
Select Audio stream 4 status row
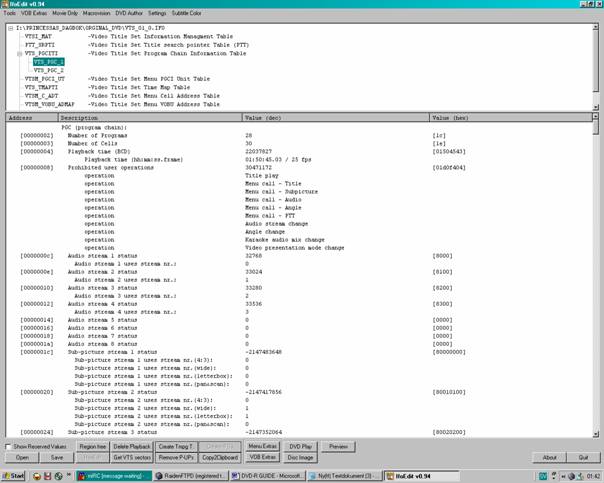pos(299,304)
